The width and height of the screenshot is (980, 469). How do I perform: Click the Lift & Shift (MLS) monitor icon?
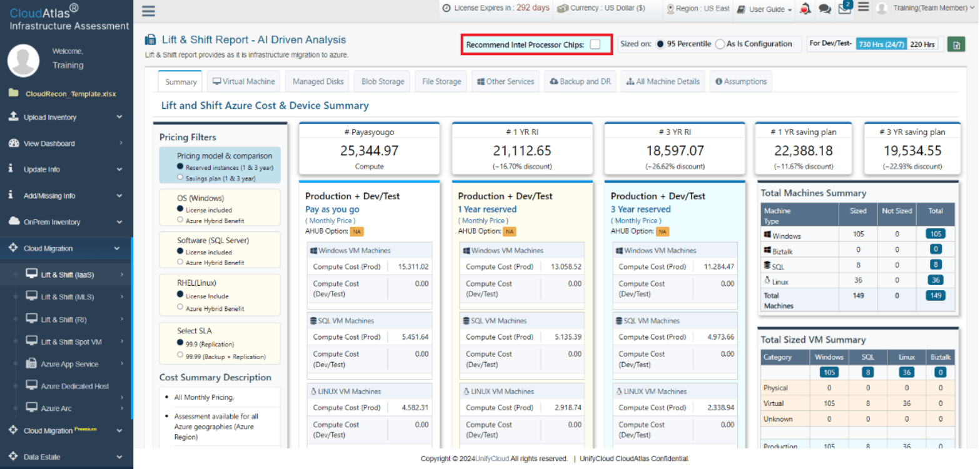[31, 296]
